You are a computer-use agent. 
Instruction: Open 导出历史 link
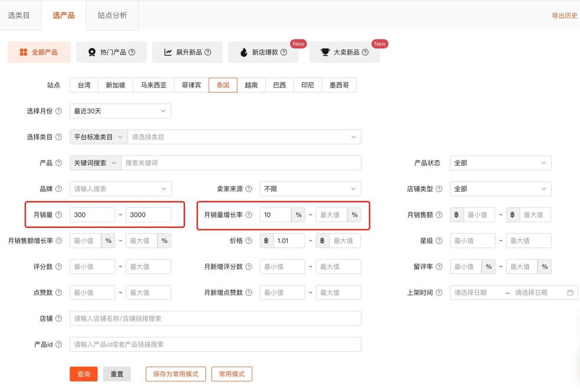point(565,15)
